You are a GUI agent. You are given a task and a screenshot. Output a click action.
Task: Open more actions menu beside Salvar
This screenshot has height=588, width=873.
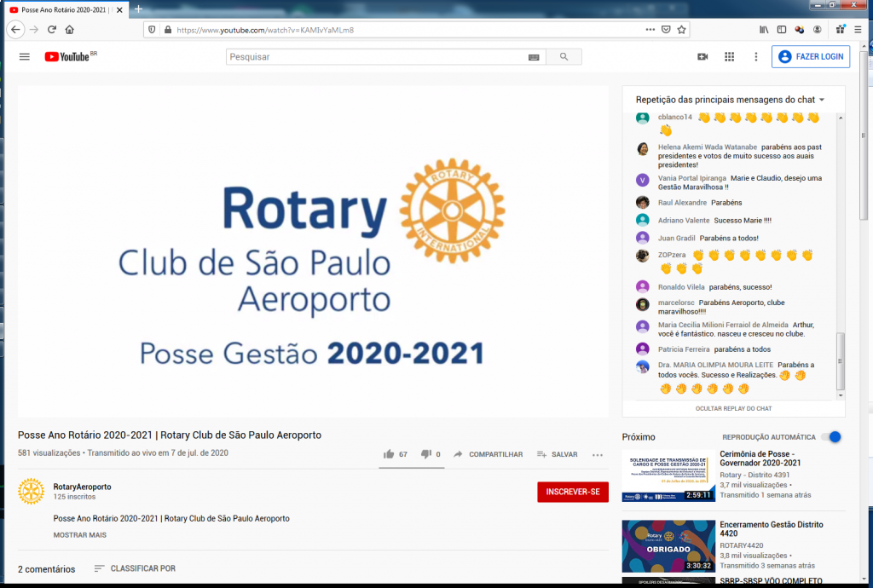pos(598,455)
